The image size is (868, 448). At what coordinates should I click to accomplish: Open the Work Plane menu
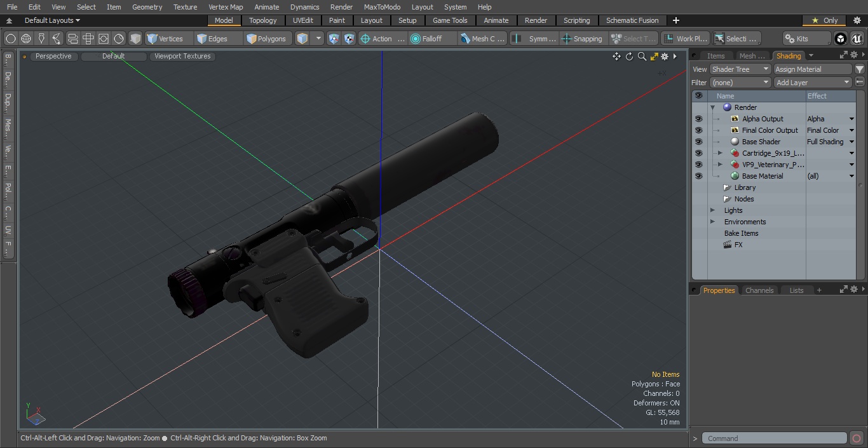tap(685, 39)
